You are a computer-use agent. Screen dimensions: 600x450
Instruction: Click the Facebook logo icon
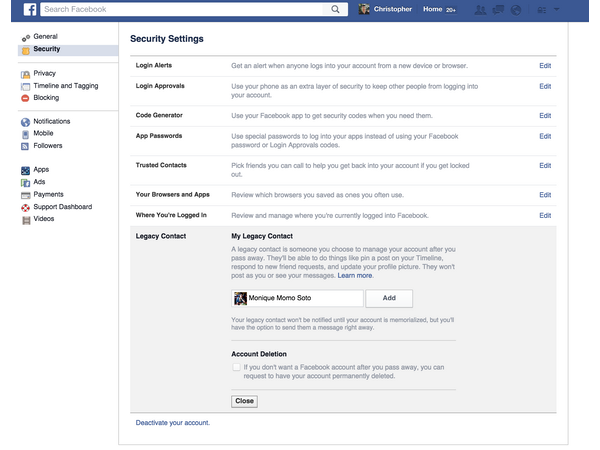(x=30, y=9)
